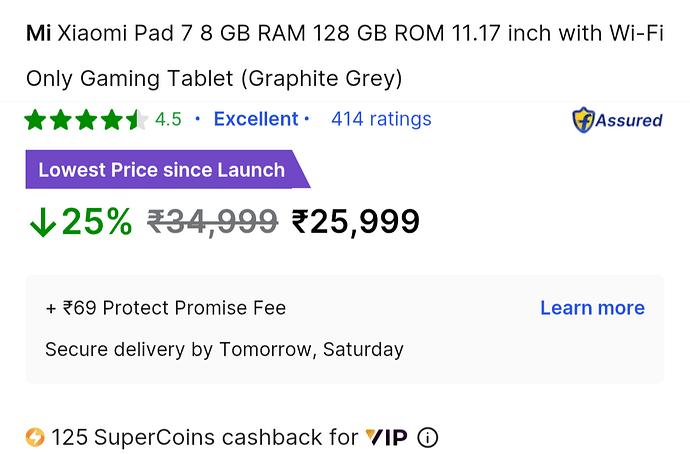Viewport: 690px width, 454px height.
Task: Click the Xiaomi Pad 7 product title
Action: pos(345,55)
